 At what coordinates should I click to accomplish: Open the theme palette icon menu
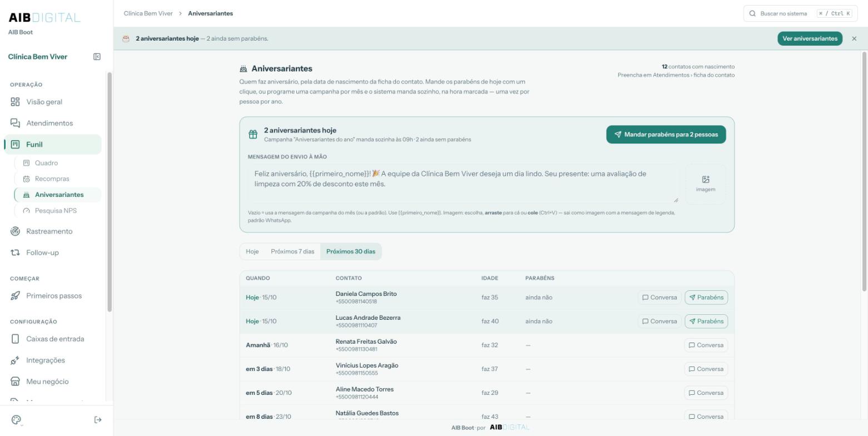tap(17, 420)
